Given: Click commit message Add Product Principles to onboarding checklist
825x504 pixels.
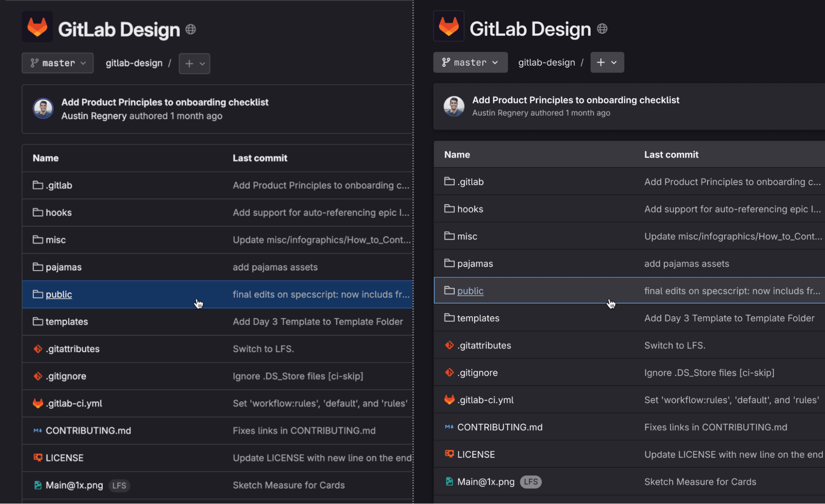Looking at the screenshot, I should click(x=165, y=102).
